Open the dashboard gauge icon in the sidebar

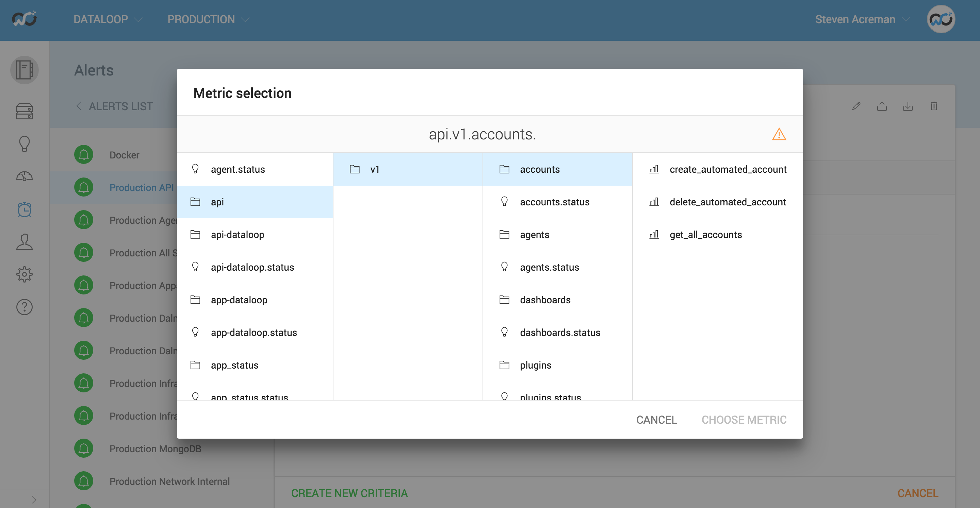[24, 176]
